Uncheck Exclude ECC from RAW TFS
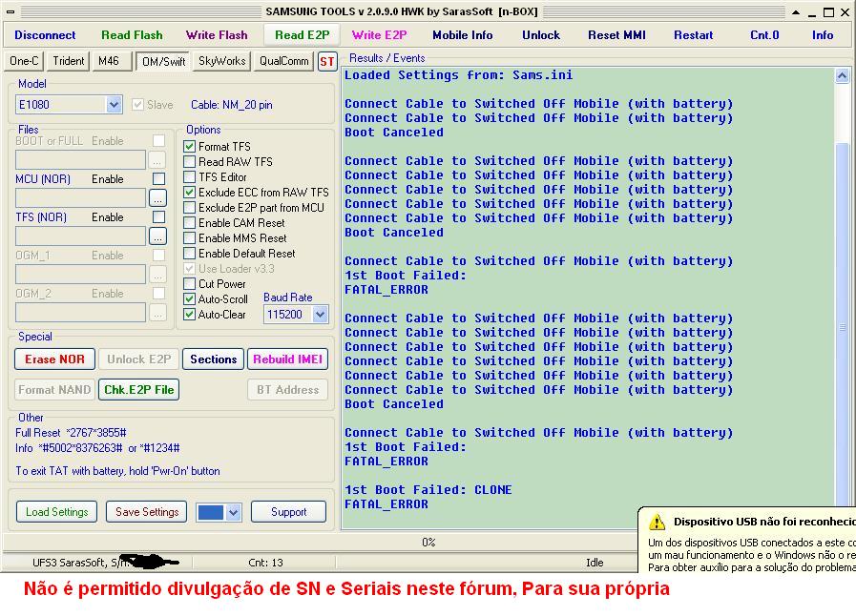 pyautogui.click(x=190, y=192)
